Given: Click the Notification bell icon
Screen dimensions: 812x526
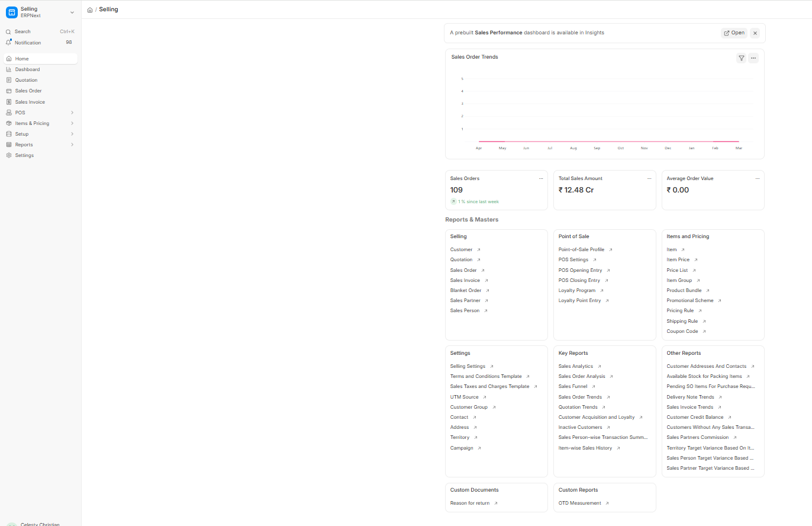Looking at the screenshot, I should pos(8,43).
